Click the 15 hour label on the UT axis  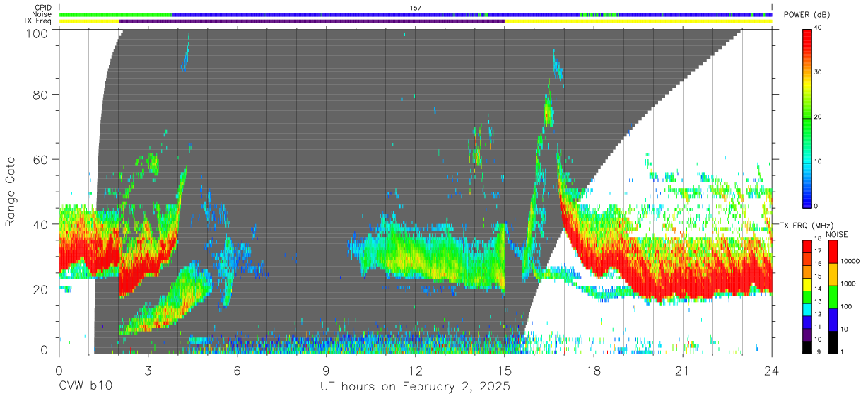click(504, 371)
